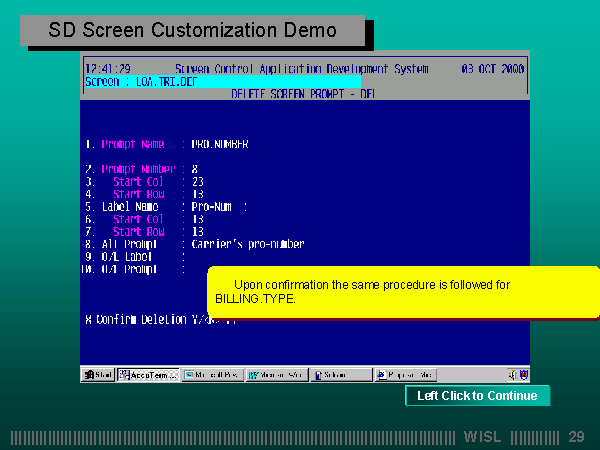Open the Solitaire taskbar item
The width and height of the screenshot is (600, 450).
340,375
